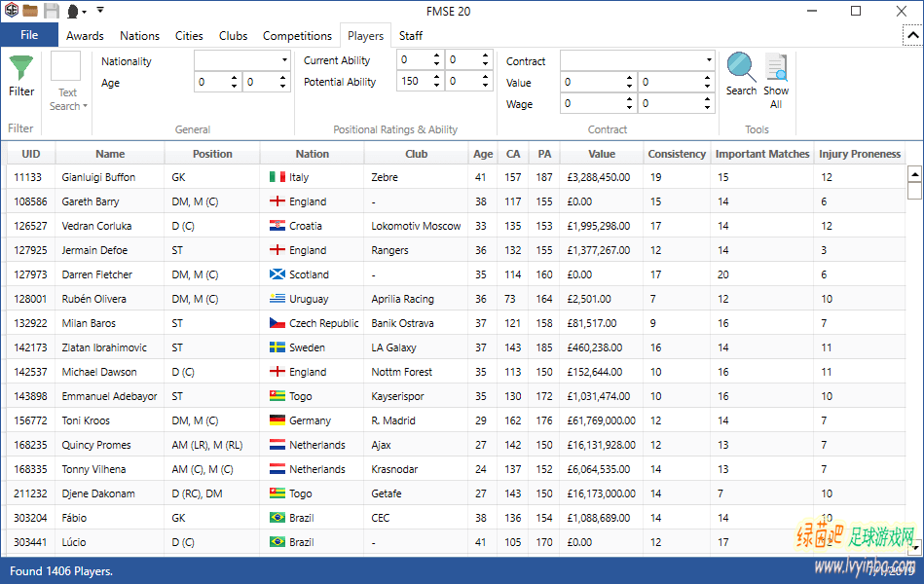Click the England flag in Gareth Barry's row

pyautogui.click(x=277, y=201)
